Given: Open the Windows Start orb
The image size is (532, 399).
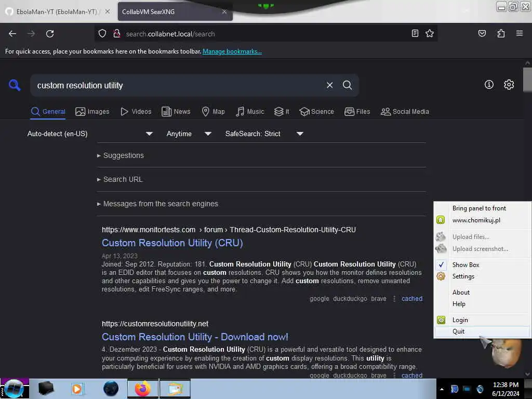Looking at the screenshot, I should coord(14,389).
